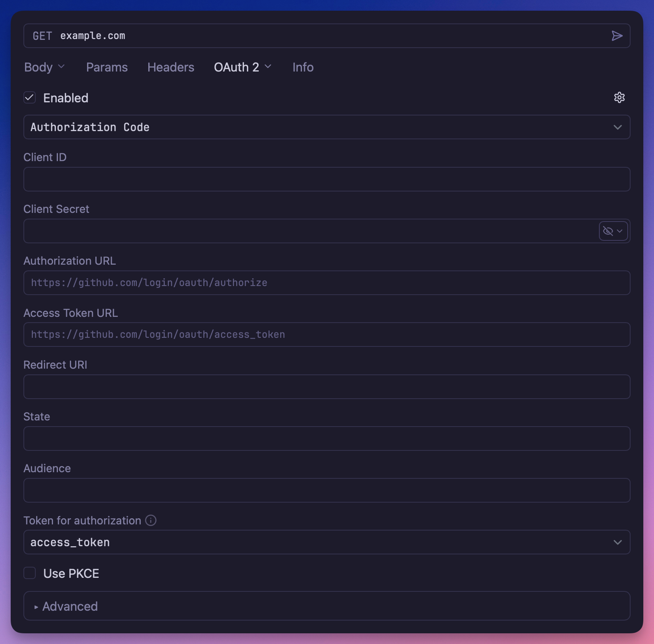Click the send request arrow icon

(x=617, y=36)
